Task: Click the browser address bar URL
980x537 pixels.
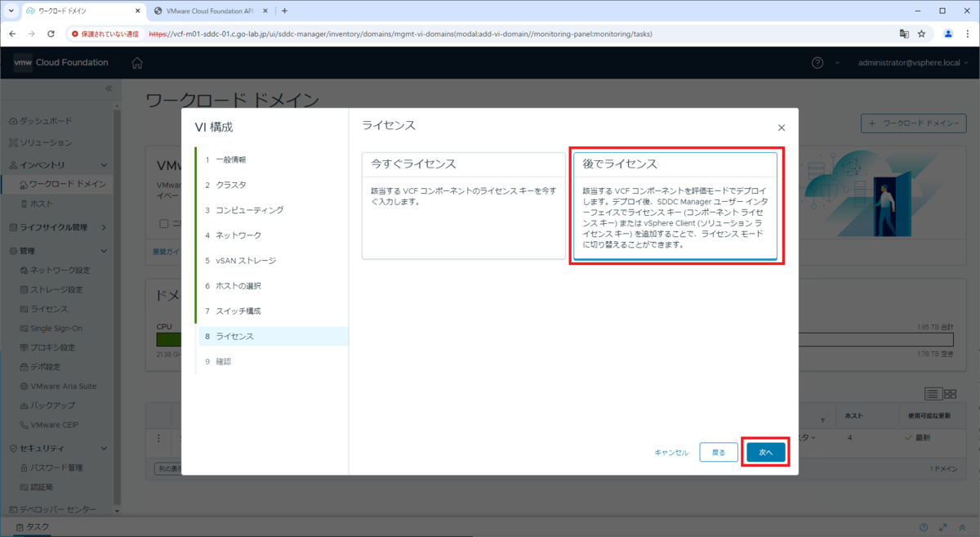Action: pyautogui.click(x=400, y=34)
